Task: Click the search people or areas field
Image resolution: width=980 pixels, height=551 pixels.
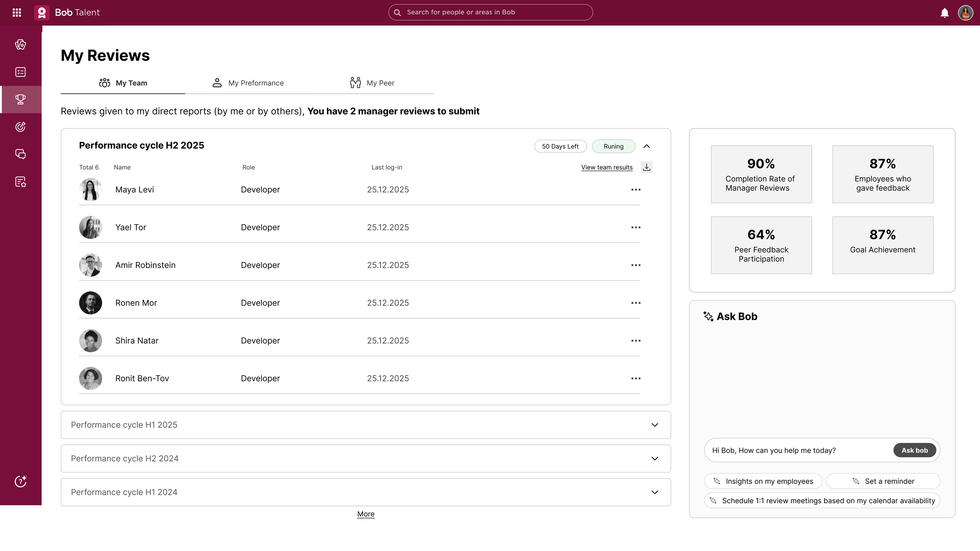Action: (x=490, y=13)
